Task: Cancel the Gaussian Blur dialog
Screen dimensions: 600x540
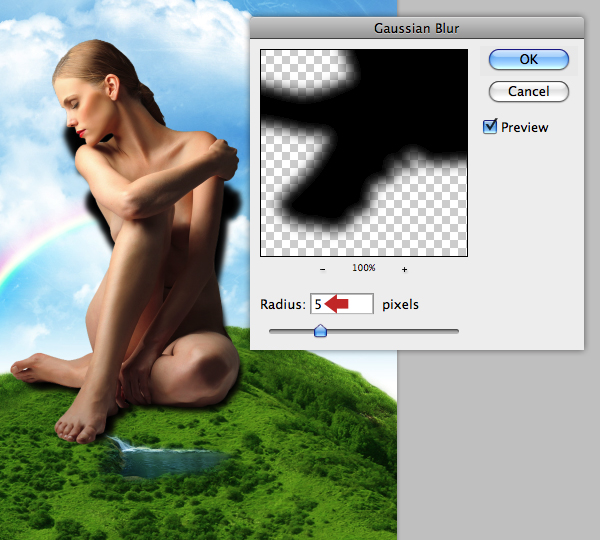Action: (x=528, y=91)
